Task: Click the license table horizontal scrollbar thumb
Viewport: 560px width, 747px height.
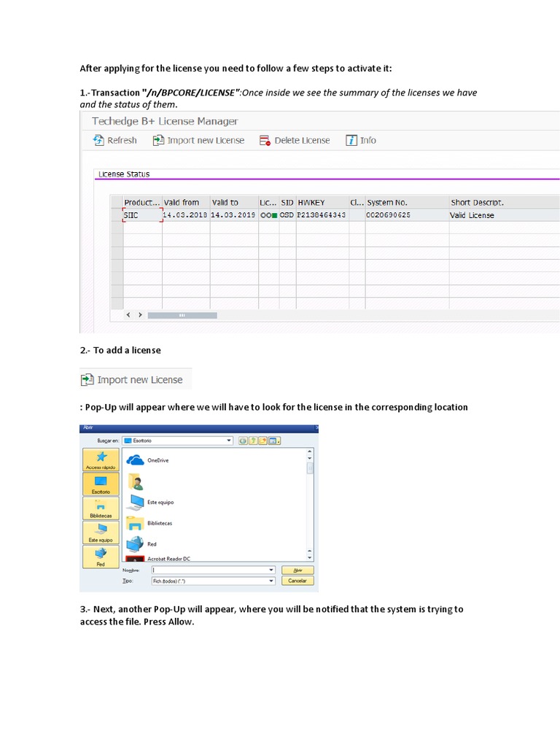Action: (182, 315)
